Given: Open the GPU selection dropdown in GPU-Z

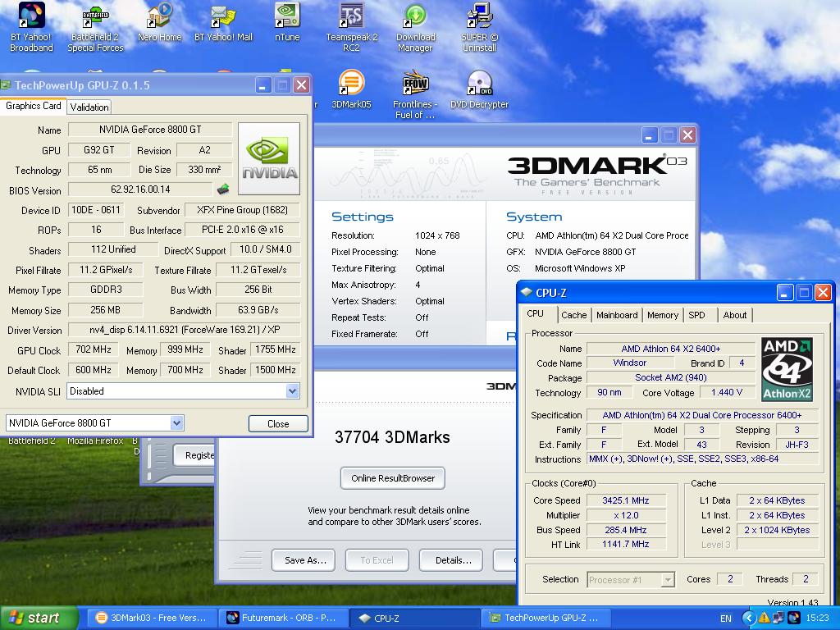Looking at the screenshot, I should (x=176, y=423).
